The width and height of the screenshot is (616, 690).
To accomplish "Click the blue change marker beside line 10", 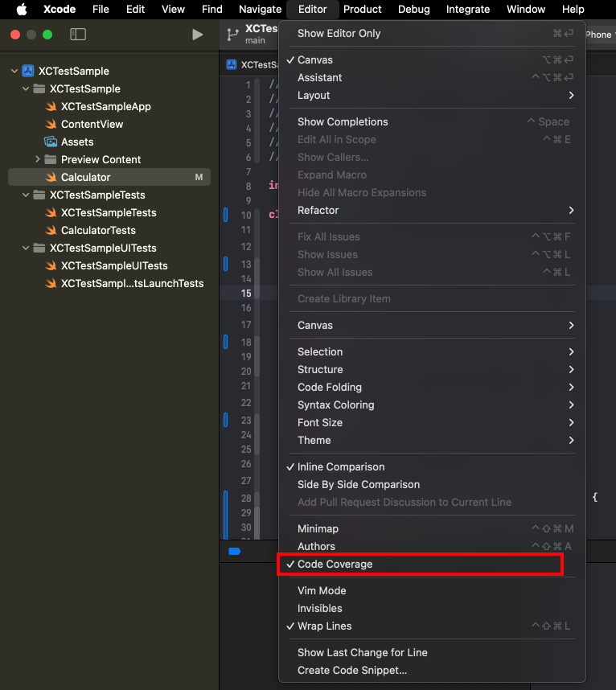I will 226,215.
